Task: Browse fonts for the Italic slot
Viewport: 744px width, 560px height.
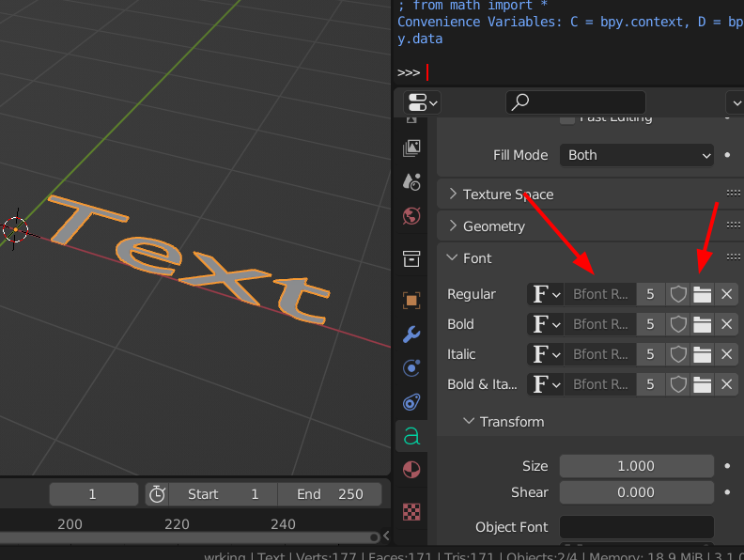Action: pos(546,354)
